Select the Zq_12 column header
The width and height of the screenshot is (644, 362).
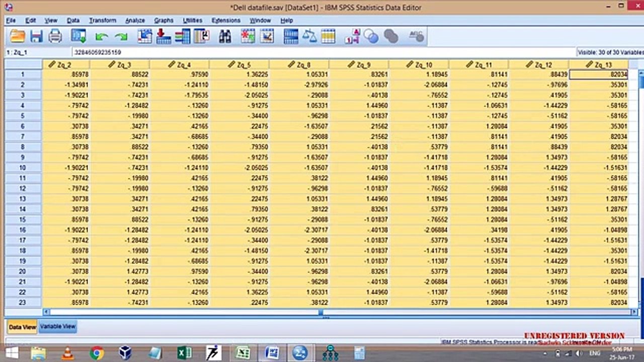coord(539,64)
